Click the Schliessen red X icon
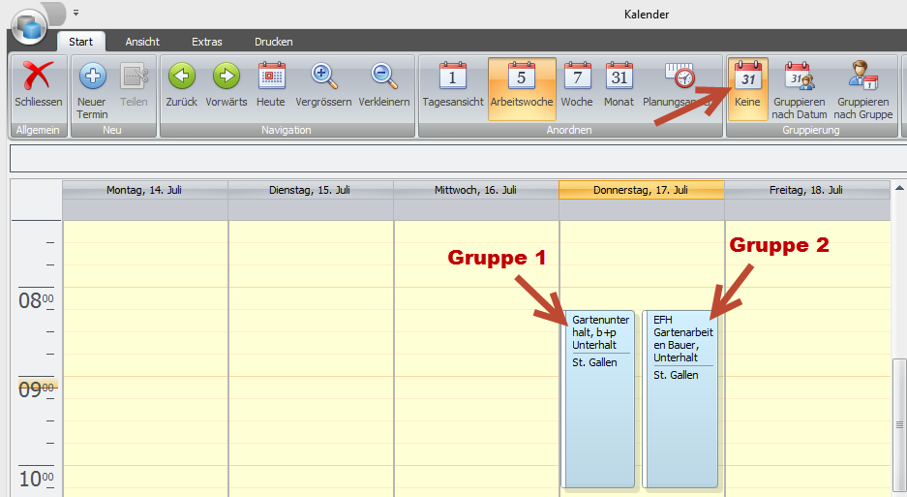This screenshot has height=497, width=907. coord(38,78)
